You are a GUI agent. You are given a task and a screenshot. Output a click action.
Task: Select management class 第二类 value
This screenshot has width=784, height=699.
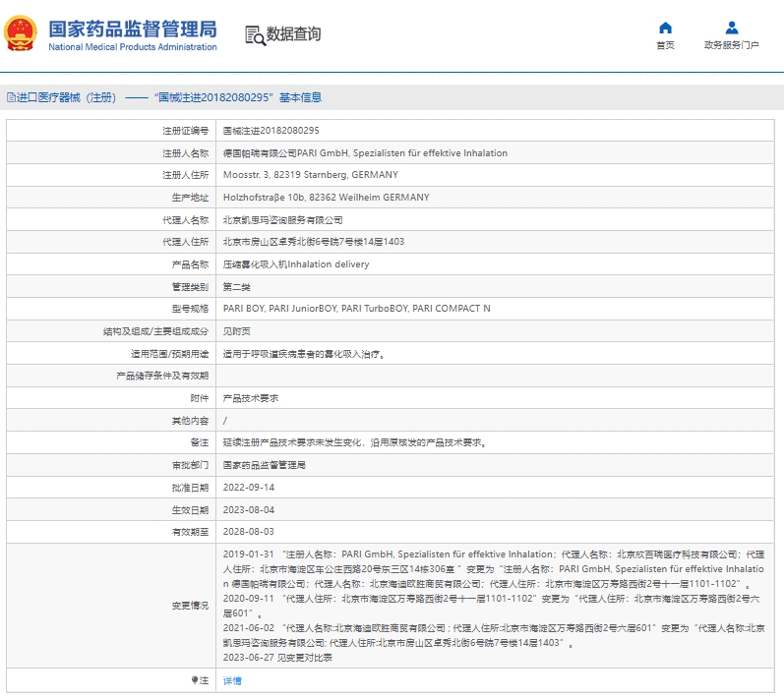click(236, 287)
